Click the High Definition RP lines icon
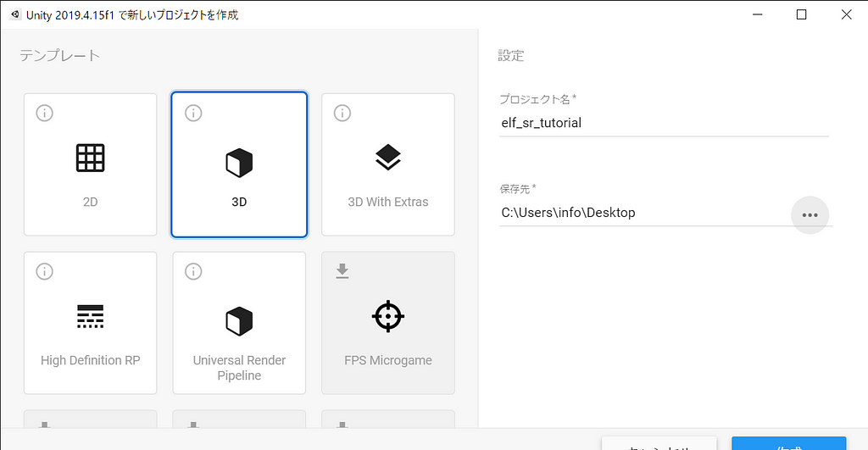868x450 pixels. point(90,316)
